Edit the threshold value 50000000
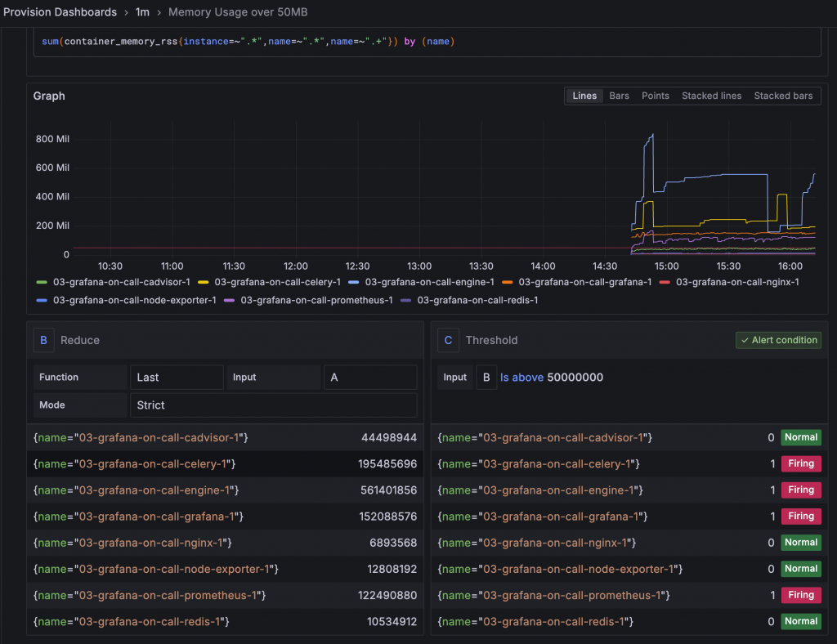The width and height of the screenshot is (837, 644). pyautogui.click(x=575, y=378)
